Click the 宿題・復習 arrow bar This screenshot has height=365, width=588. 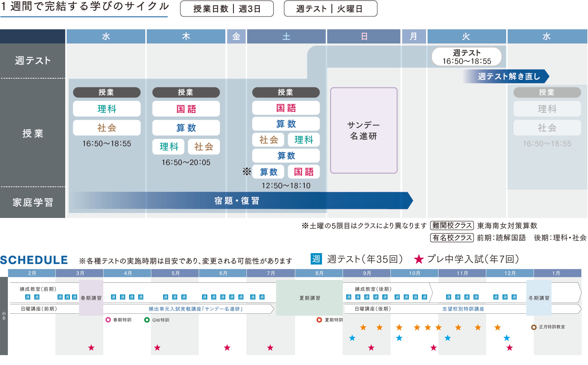tap(241, 200)
